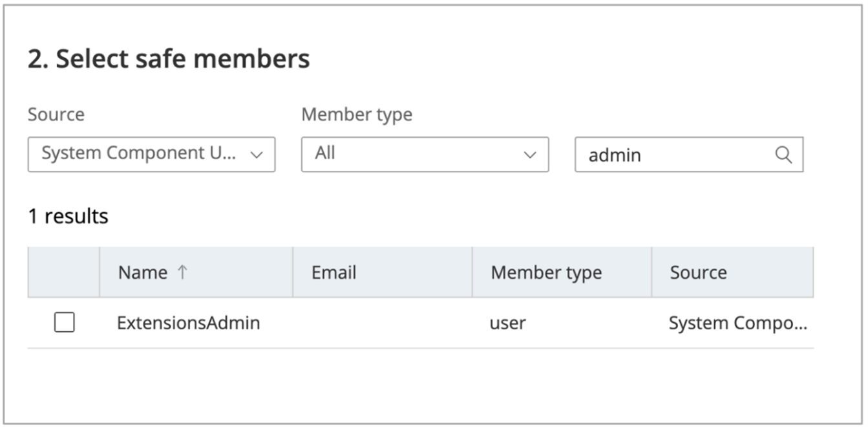Click the Source label above the dropdown
The width and height of the screenshot is (868, 427).
point(56,115)
